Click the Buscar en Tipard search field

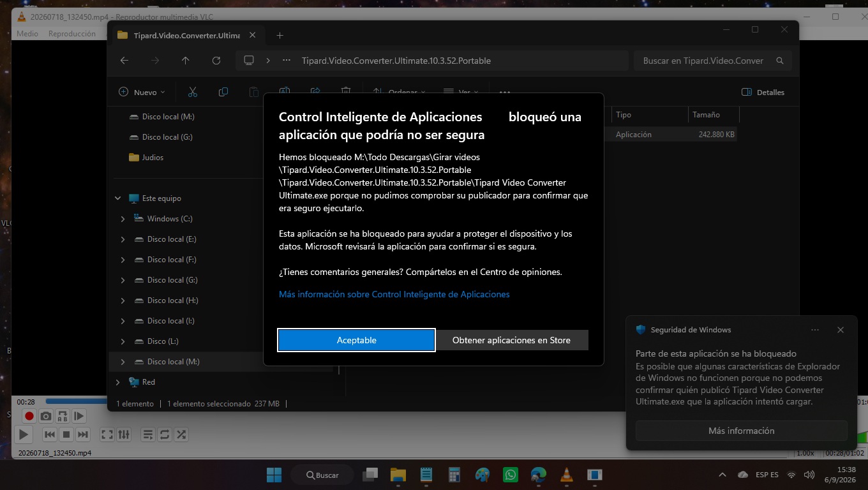point(703,61)
